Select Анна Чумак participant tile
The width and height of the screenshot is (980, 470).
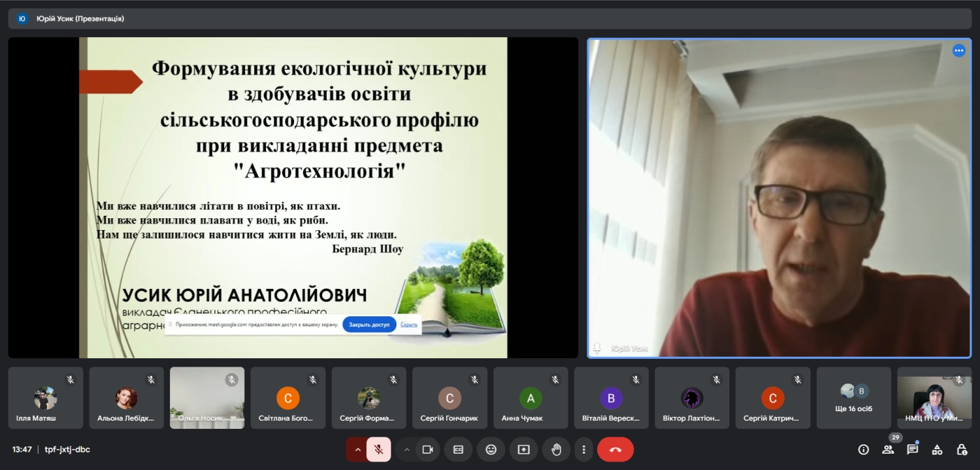coord(531,397)
